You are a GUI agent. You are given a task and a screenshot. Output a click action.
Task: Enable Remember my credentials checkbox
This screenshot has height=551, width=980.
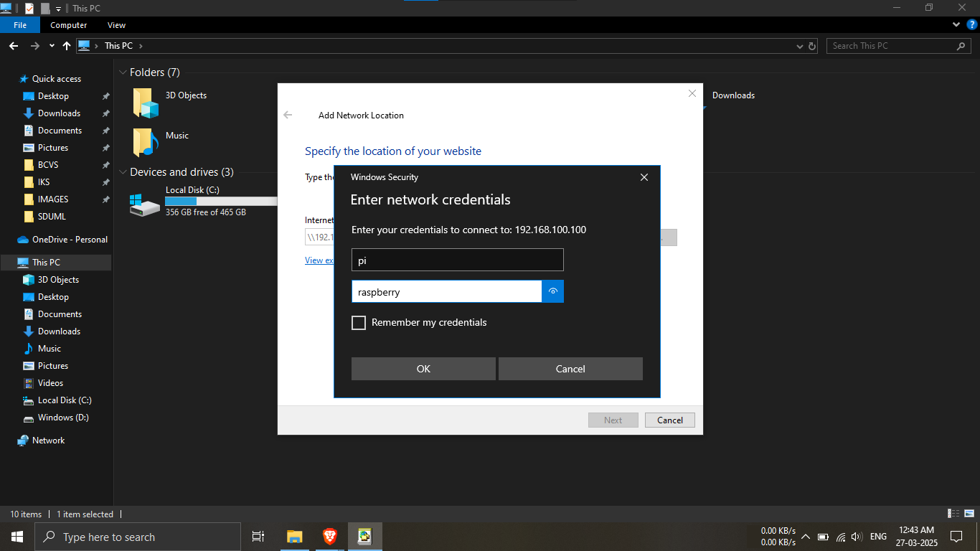[359, 323]
